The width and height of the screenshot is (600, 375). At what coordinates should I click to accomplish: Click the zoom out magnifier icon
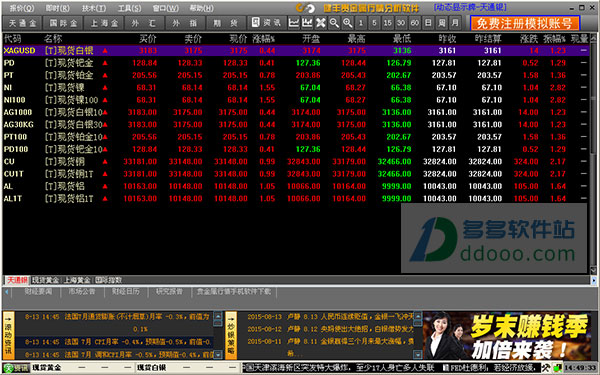pyautogui.click(x=334, y=23)
